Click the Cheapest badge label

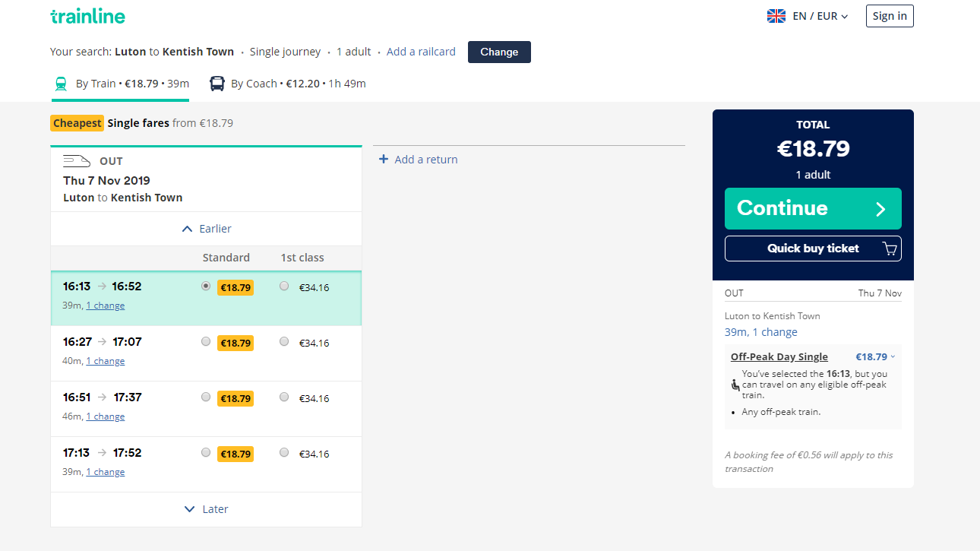pyautogui.click(x=77, y=123)
